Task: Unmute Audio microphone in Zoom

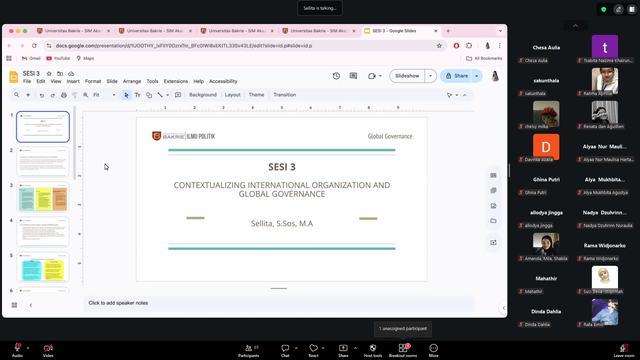Action: pyautogui.click(x=17, y=350)
